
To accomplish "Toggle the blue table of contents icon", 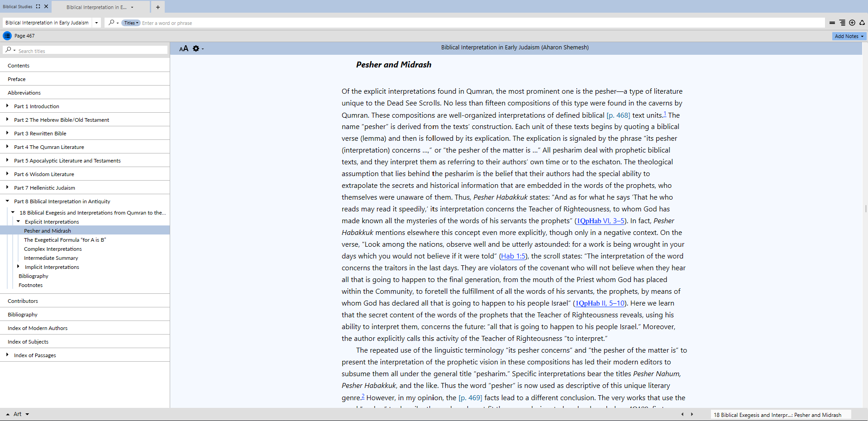I will [7, 36].
